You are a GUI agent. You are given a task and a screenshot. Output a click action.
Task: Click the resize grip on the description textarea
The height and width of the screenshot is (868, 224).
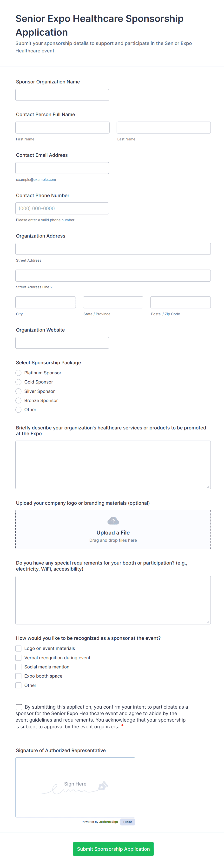(x=209, y=486)
